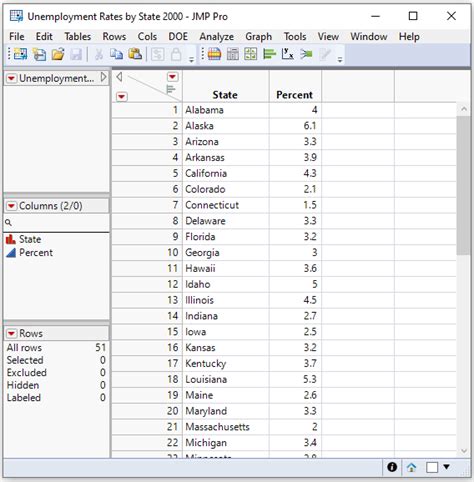Select Percent in the Columns list
Screen dimensions: 474x482
36,253
